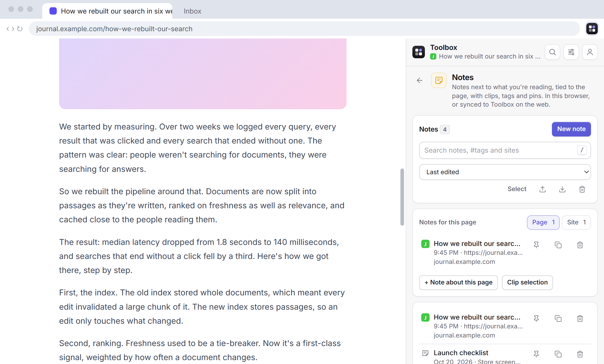The image size is (604, 364).
Task: Pin the Launch checklist note
Action: (x=536, y=354)
